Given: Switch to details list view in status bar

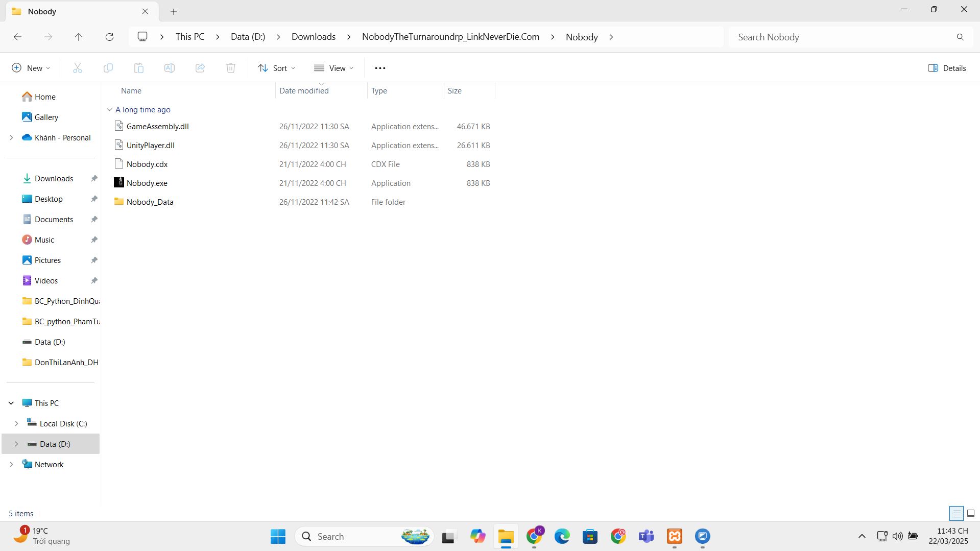Looking at the screenshot, I should click(957, 513).
